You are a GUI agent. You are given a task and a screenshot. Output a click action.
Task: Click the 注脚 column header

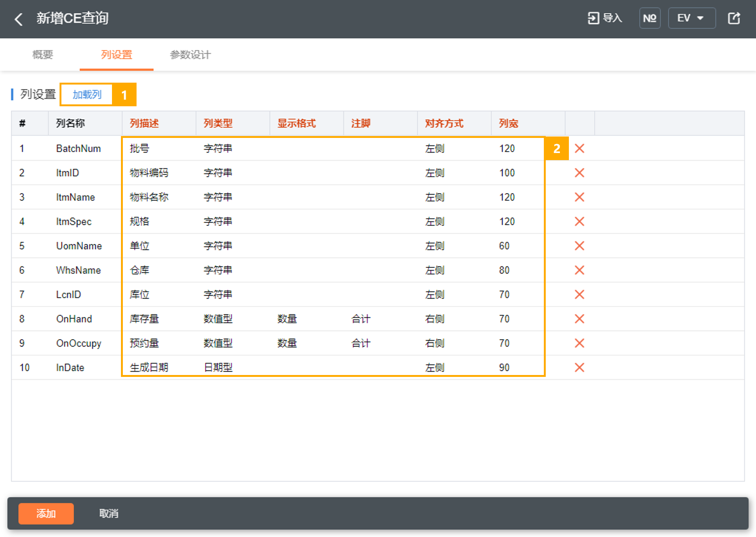tap(380, 123)
